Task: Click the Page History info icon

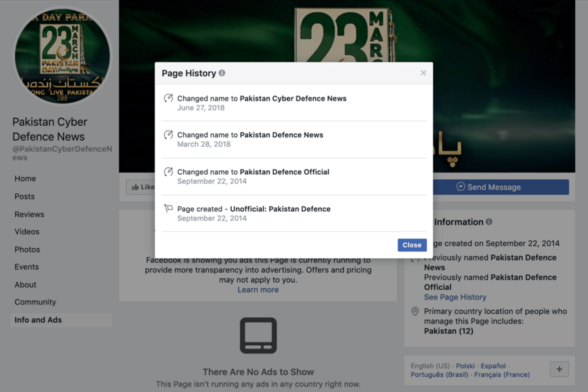Action: 222,73
